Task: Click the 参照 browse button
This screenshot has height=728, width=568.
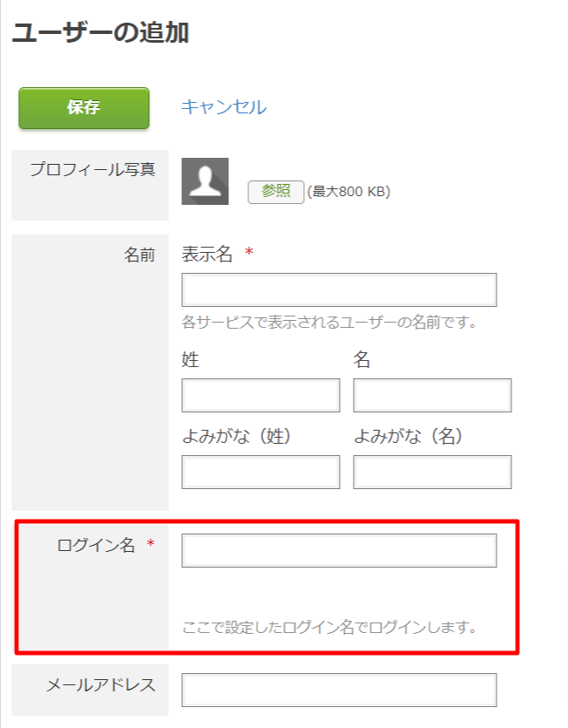Action: (276, 192)
